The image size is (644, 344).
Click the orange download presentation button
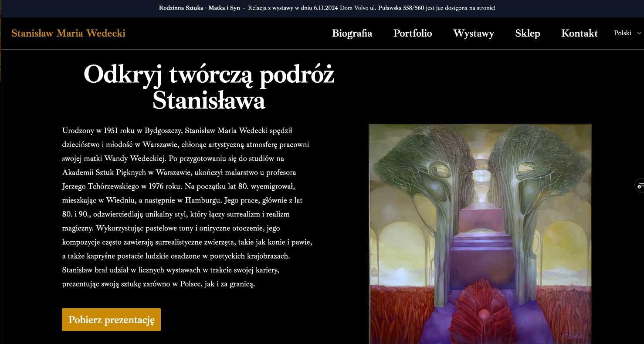[x=111, y=319]
